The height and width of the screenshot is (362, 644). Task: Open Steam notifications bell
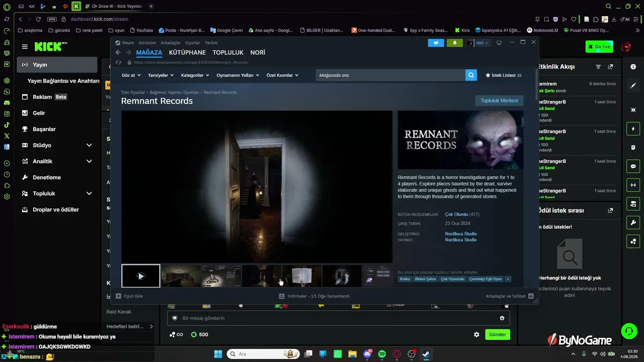tap(455, 43)
